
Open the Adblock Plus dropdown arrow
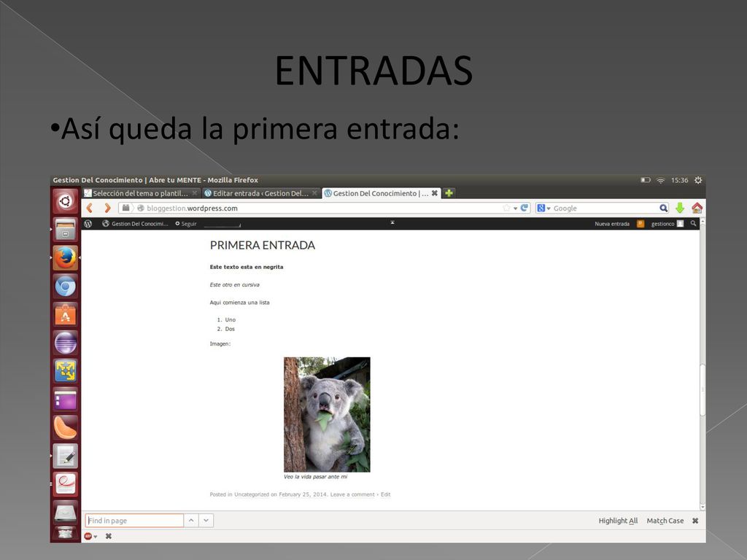click(x=96, y=537)
